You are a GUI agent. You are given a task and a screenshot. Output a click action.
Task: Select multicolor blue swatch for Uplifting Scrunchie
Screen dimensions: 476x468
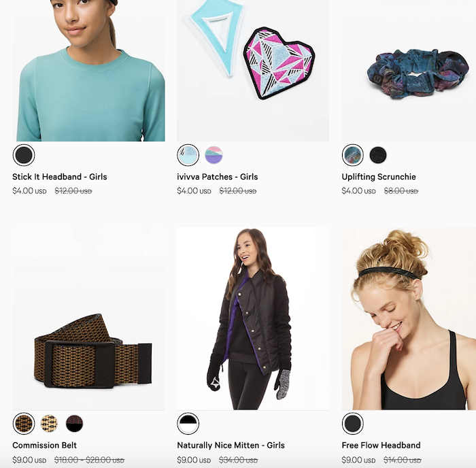[353, 155]
